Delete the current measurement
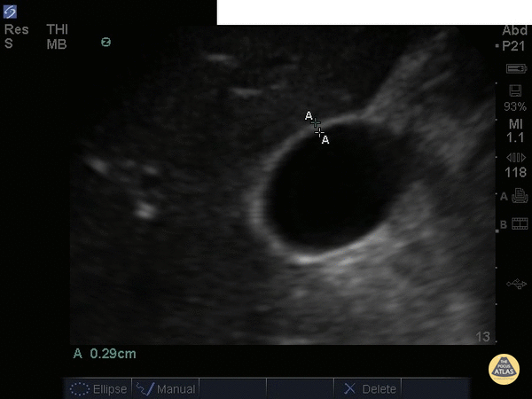Image resolution: width=532 pixels, height=399 pixels. coord(371,388)
